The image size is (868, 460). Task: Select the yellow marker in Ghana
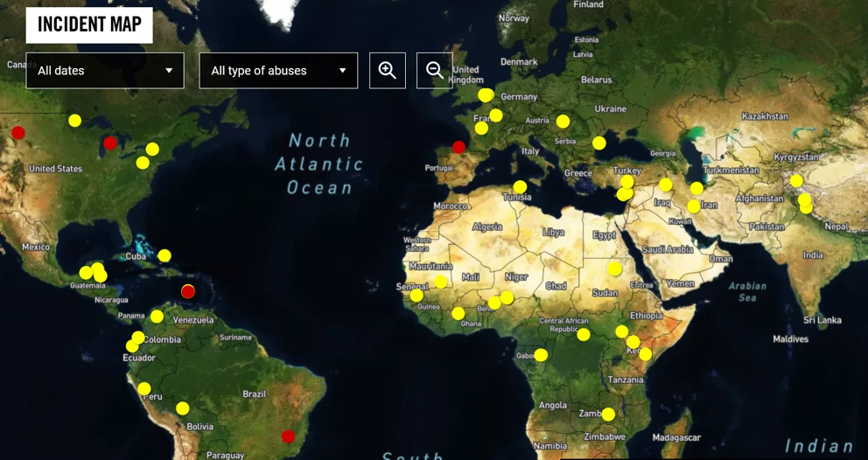[458, 314]
